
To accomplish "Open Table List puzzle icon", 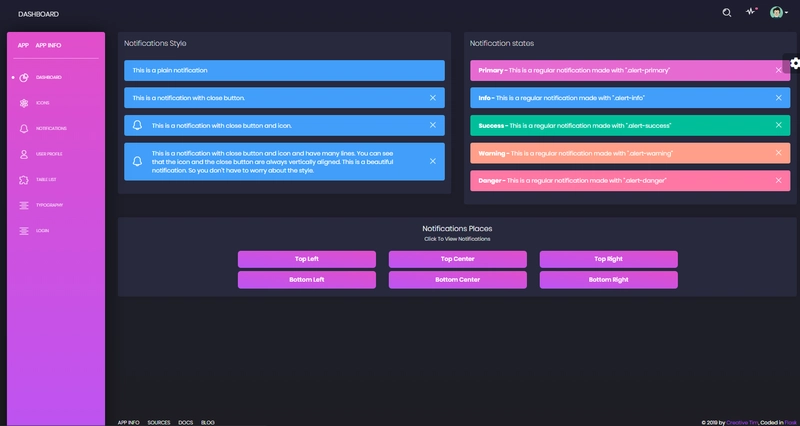I will [x=23, y=180].
